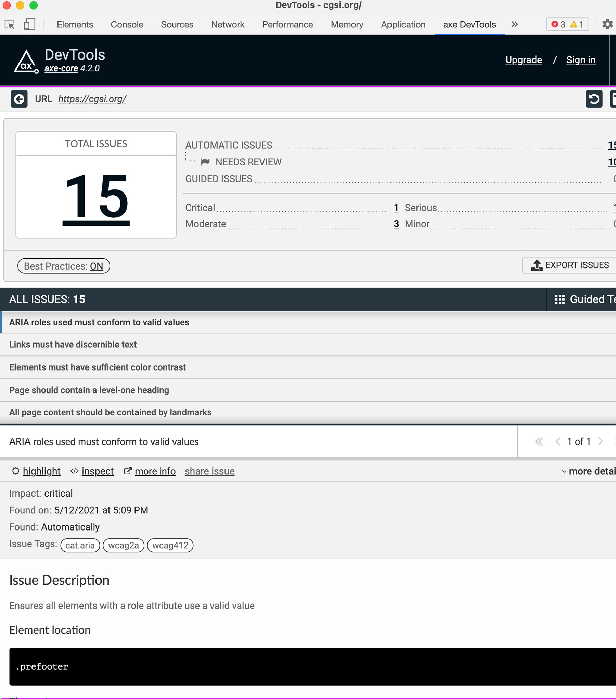Click the inspect code brackets icon

click(74, 471)
